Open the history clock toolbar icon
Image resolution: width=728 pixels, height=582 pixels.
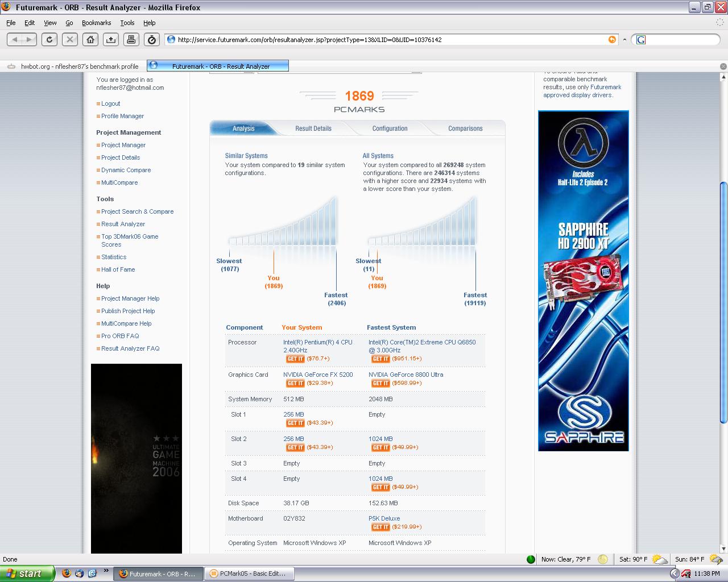pos(152,39)
